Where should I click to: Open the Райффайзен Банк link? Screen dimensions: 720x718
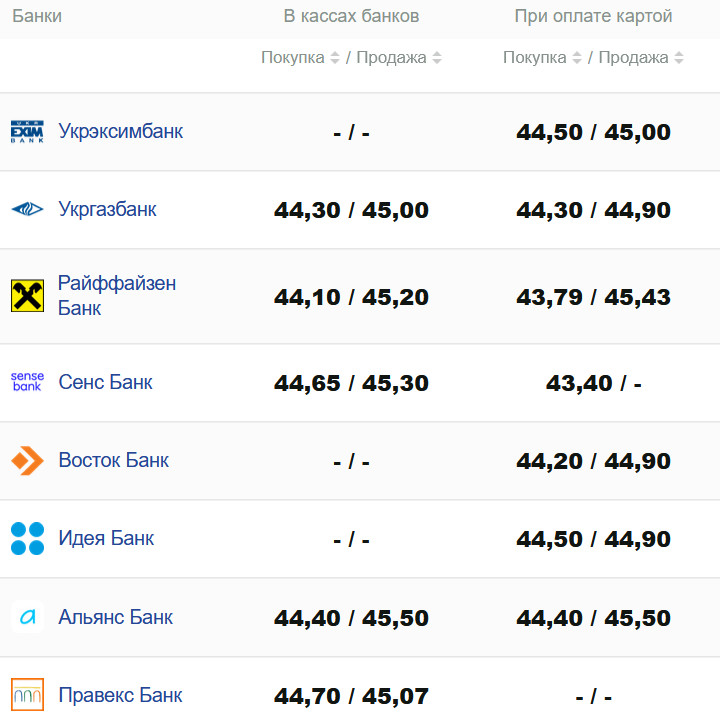tap(116, 295)
